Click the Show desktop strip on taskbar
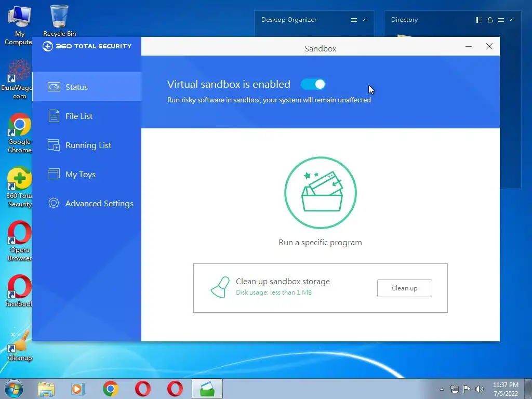532x399 pixels. coord(528,389)
